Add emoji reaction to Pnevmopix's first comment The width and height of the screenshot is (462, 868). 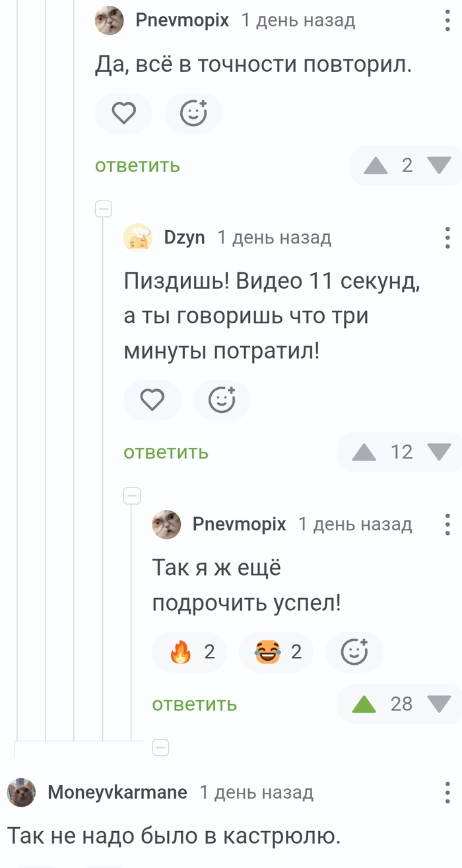click(193, 114)
